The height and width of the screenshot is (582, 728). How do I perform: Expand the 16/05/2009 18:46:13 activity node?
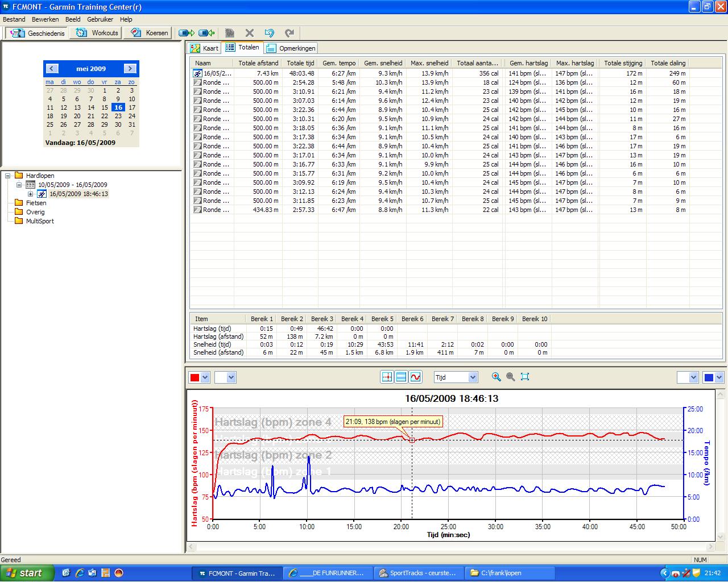coord(31,194)
